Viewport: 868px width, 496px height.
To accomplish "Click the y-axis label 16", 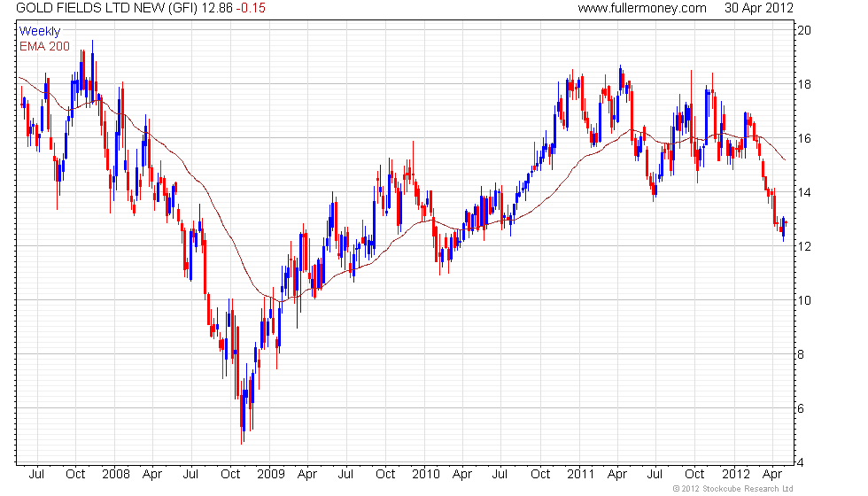I will 804,138.
